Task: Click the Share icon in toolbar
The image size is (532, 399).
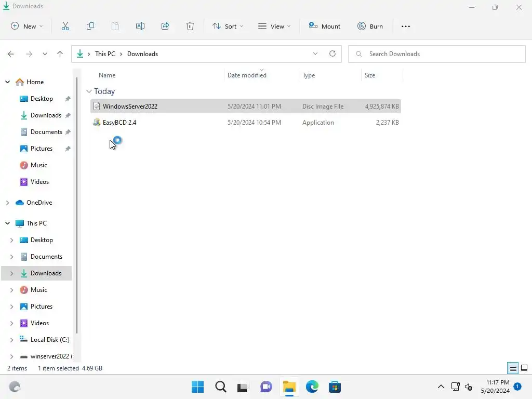Action: click(165, 26)
